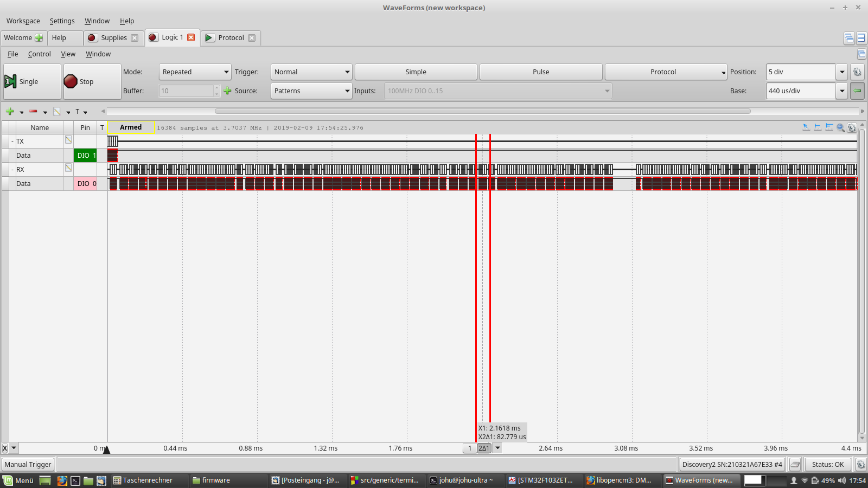Run a Single acquisition
868x488 pixels.
click(32, 82)
